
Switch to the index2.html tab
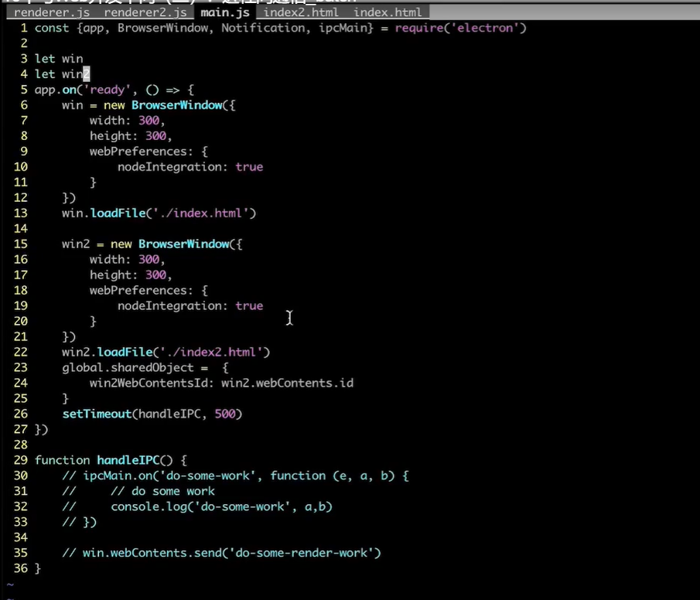tap(301, 12)
